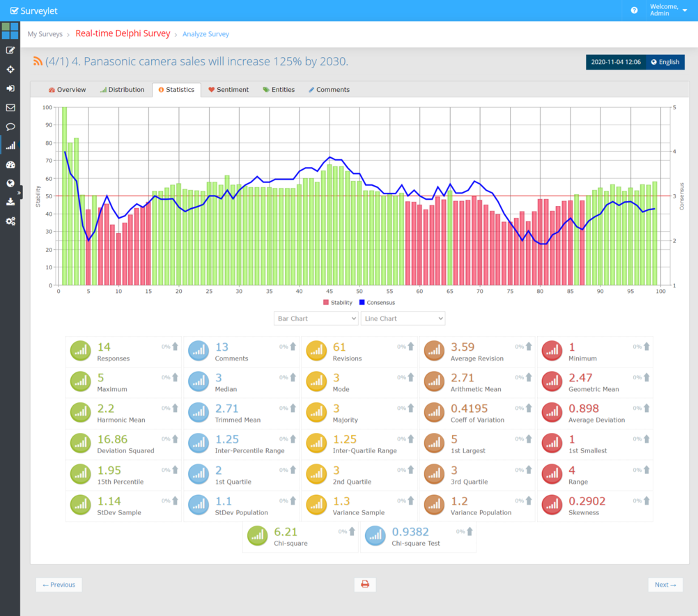Switch to the Distribution tab
This screenshot has height=616, width=698.
point(123,90)
